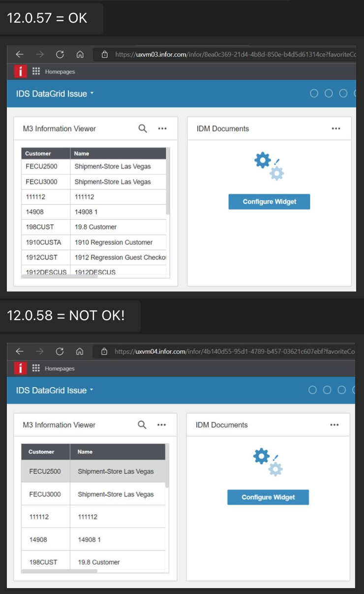Select the 1912CUST row
Screen dimensions: 364x594
93,257
